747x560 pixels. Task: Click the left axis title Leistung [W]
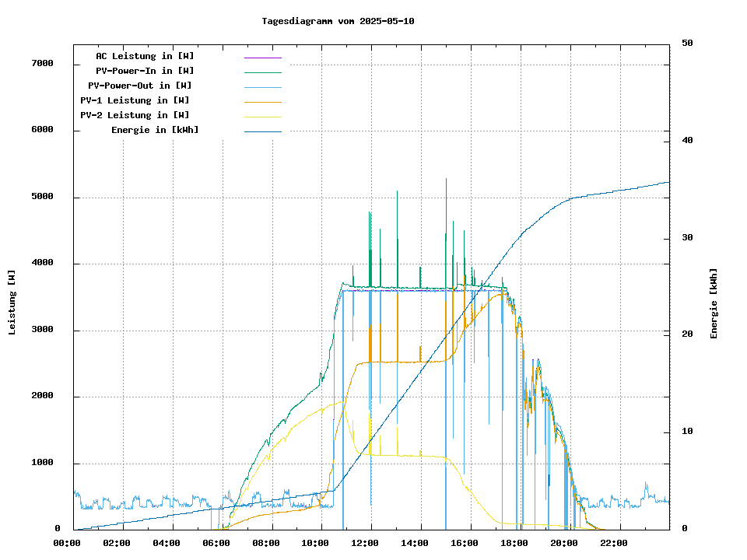click(x=12, y=303)
